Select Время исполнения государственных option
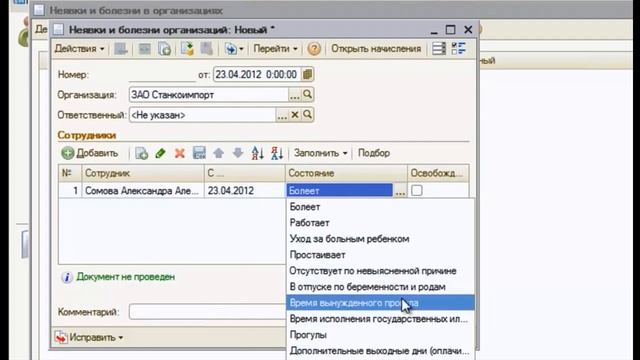 380,319
